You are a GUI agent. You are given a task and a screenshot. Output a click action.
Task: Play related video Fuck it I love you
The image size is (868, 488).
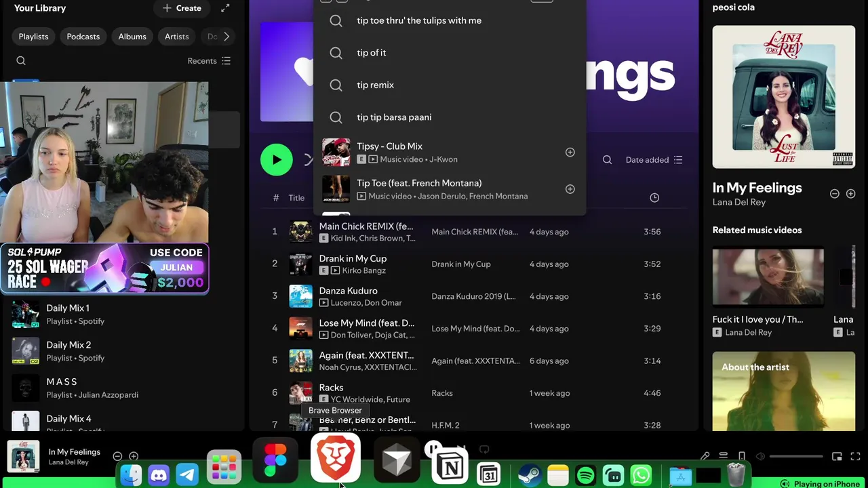pos(768,276)
